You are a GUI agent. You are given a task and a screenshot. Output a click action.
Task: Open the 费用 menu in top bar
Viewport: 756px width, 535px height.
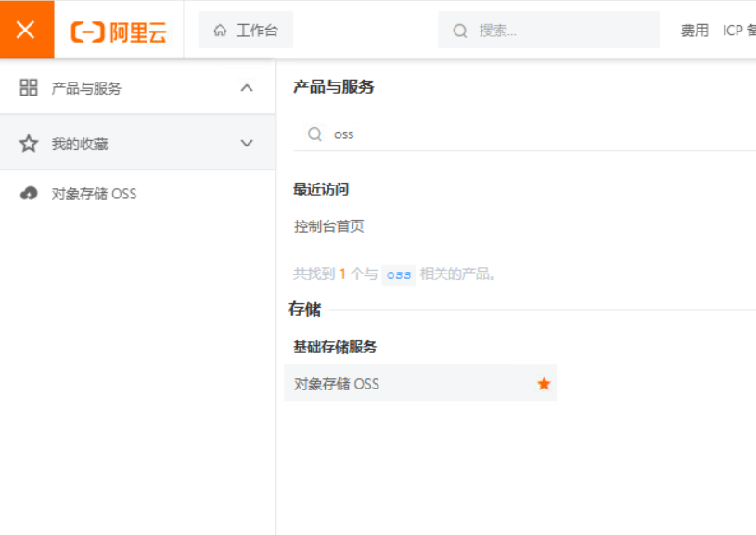pyautogui.click(x=694, y=31)
